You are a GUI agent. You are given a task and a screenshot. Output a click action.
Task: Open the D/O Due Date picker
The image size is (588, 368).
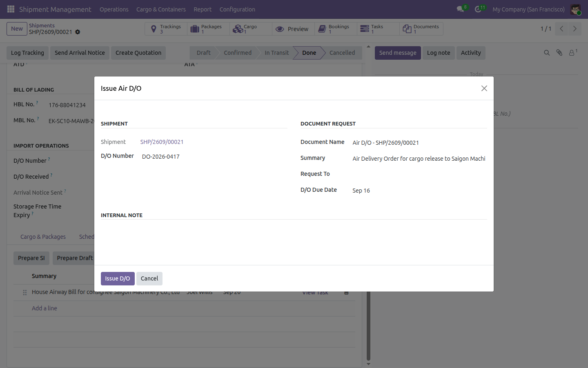tap(419, 191)
